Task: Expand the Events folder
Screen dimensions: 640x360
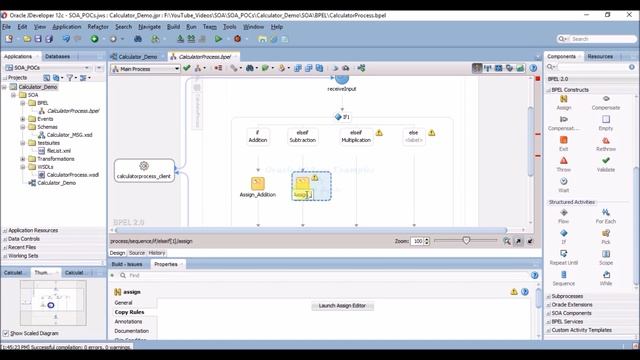Action: (23, 119)
